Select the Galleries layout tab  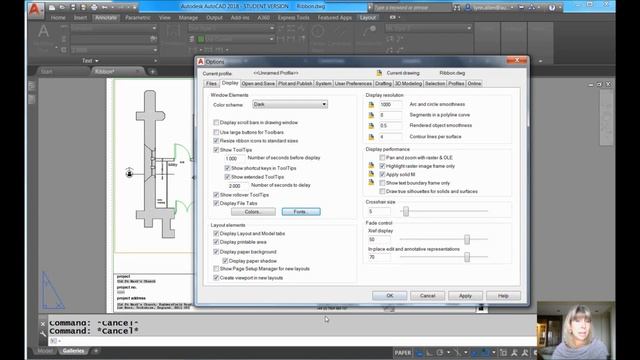click(73, 351)
